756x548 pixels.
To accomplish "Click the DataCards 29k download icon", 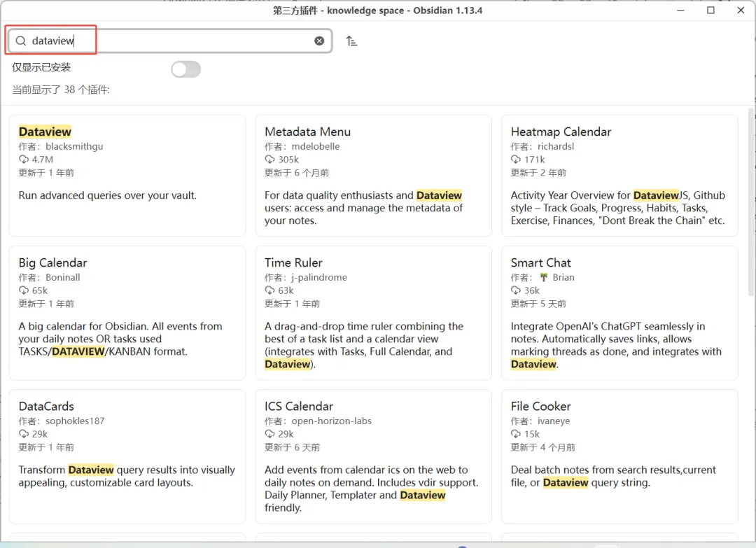I will click(24, 434).
